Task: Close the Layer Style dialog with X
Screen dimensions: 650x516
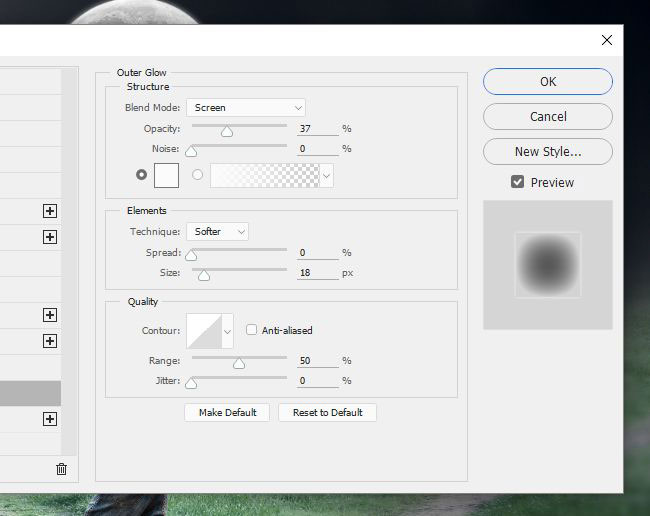Action: [607, 40]
